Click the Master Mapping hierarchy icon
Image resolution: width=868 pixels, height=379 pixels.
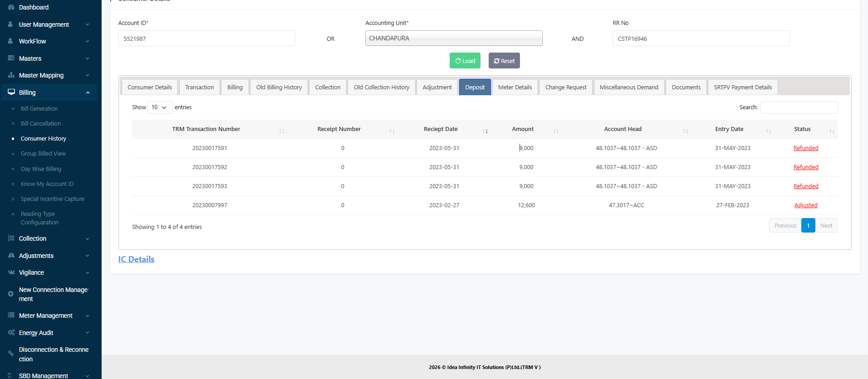tap(11, 75)
